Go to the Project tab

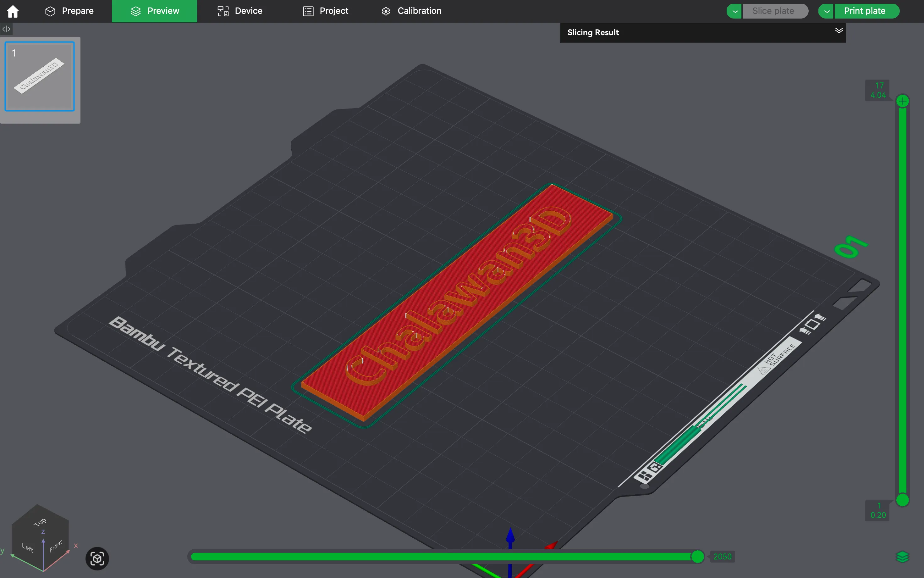(x=326, y=11)
